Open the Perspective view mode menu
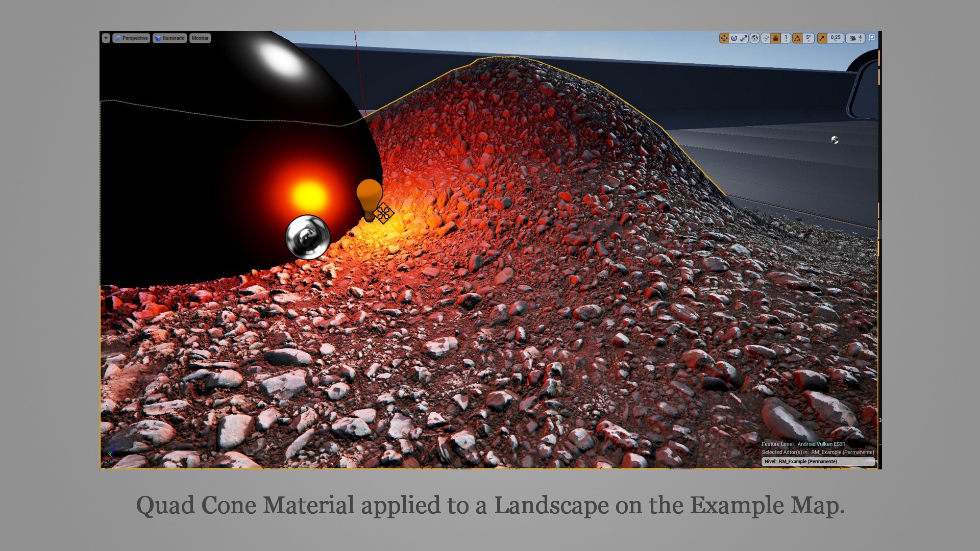980x551 pixels. pyautogui.click(x=131, y=38)
